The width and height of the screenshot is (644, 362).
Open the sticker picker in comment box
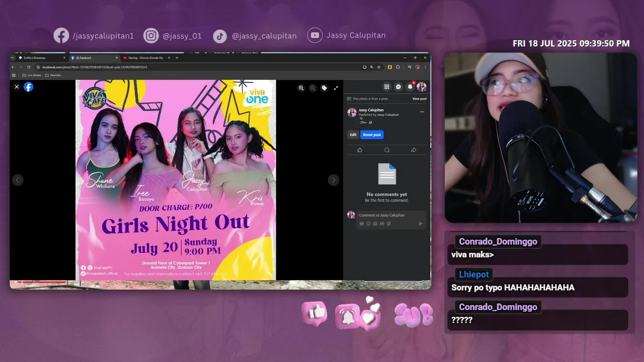click(x=388, y=223)
